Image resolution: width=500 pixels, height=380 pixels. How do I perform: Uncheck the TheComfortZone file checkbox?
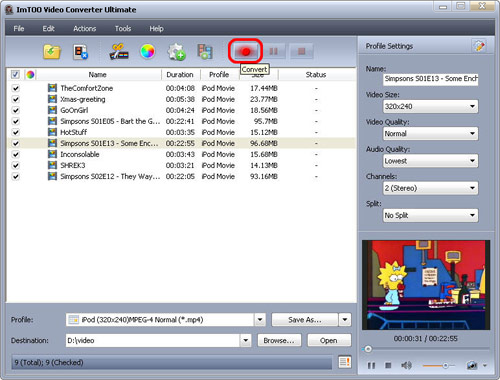[x=15, y=88]
